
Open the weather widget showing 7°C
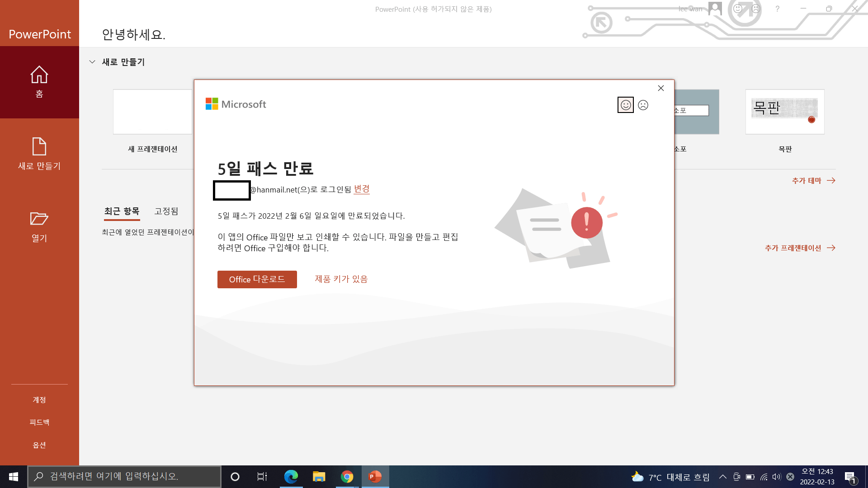coord(670,477)
